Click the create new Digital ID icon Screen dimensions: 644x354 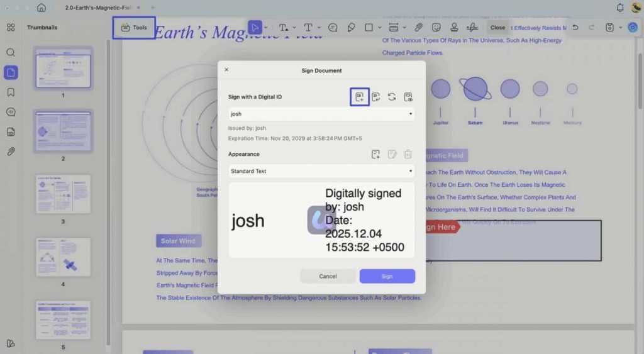(360, 97)
